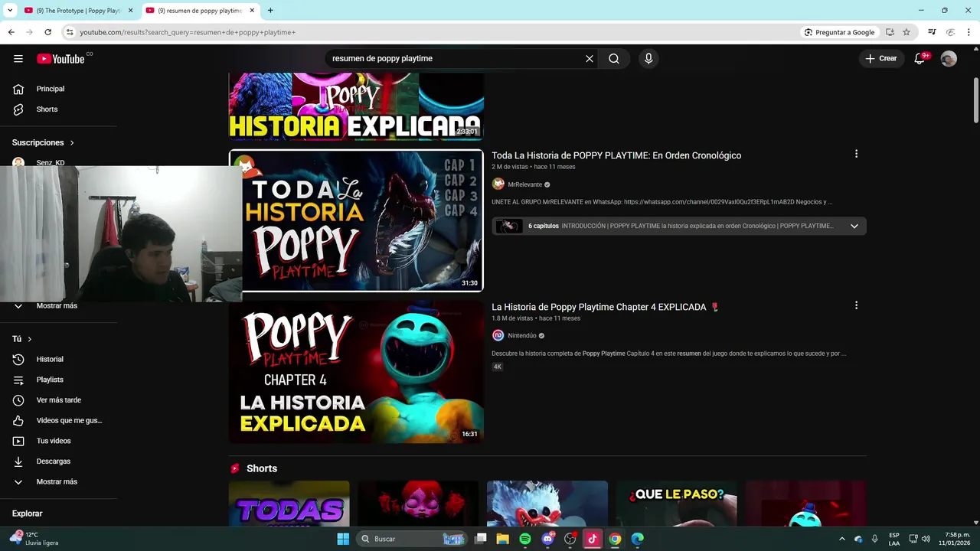
Task: Open more options for Toda La Historia video
Action: click(856, 154)
